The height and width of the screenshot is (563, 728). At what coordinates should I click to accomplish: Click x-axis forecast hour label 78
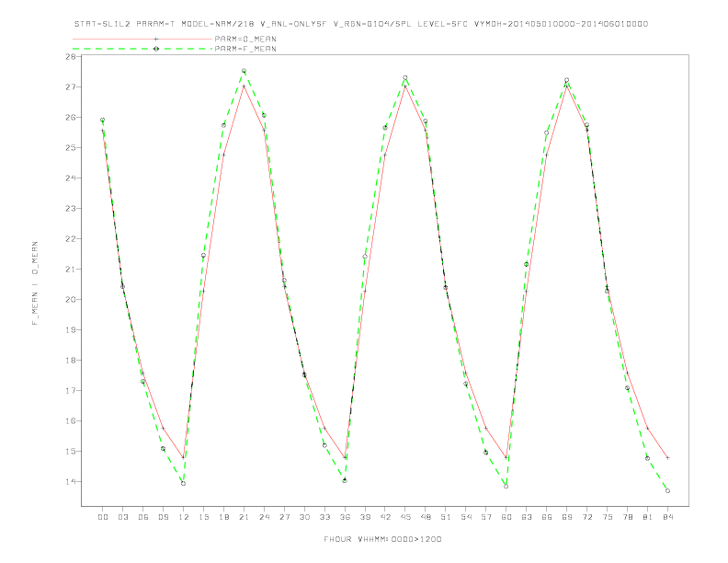628,517
